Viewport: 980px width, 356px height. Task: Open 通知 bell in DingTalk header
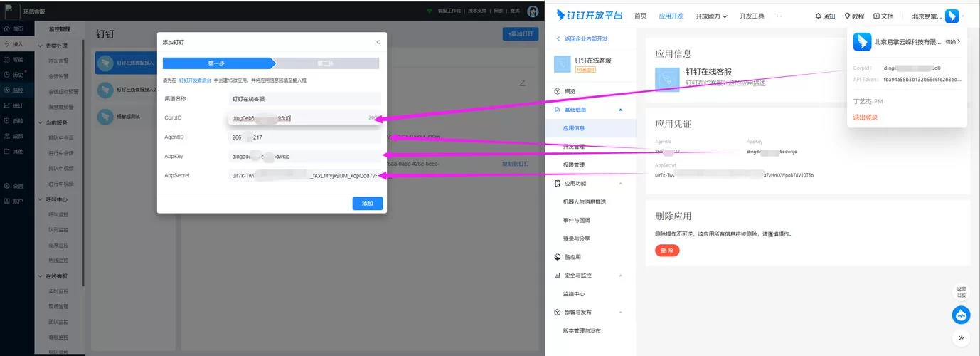tap(825, 16)
